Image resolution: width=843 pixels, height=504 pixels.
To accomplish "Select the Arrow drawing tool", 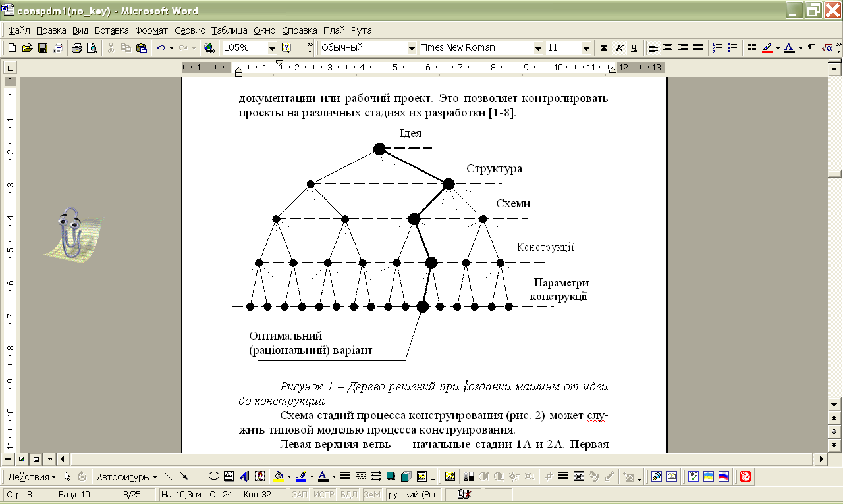I will coord(184,476).
